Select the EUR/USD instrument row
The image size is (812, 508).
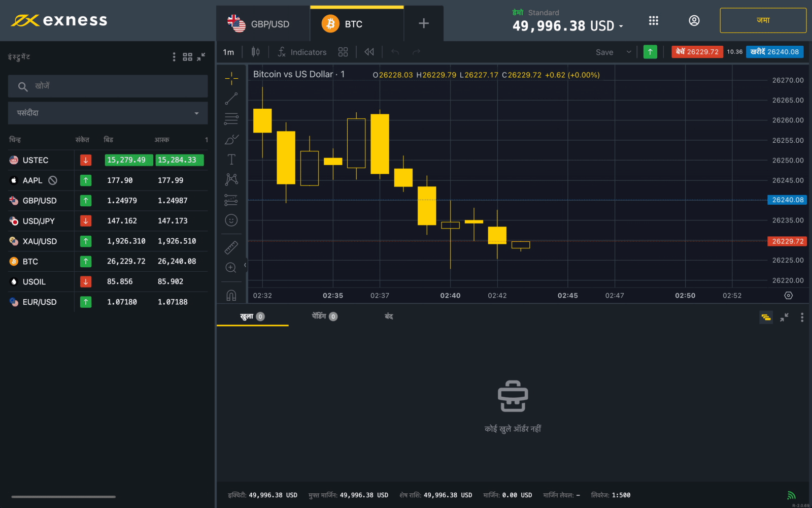pyautogui.click(x=108, y=302)
